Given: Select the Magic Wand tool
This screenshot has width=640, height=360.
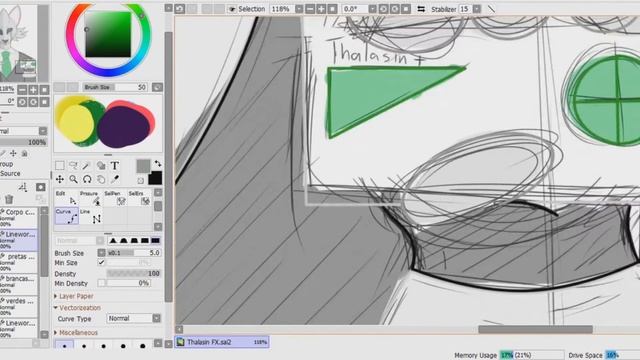Looking at the screenshot, I should click(87, 166).
